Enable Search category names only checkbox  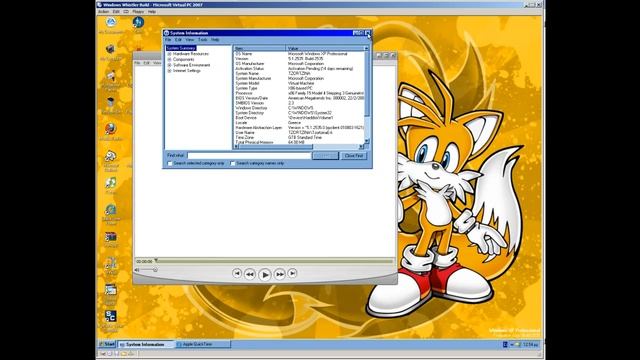[233, 163]
